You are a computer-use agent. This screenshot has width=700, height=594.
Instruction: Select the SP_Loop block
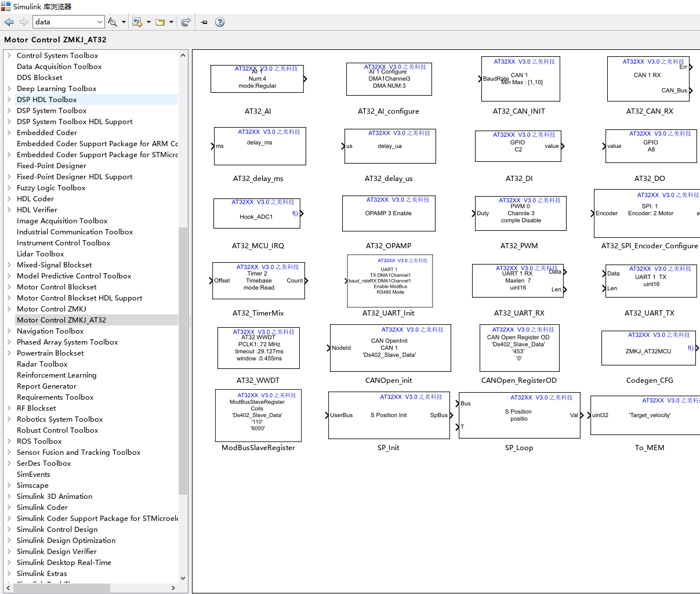point(520,415)
